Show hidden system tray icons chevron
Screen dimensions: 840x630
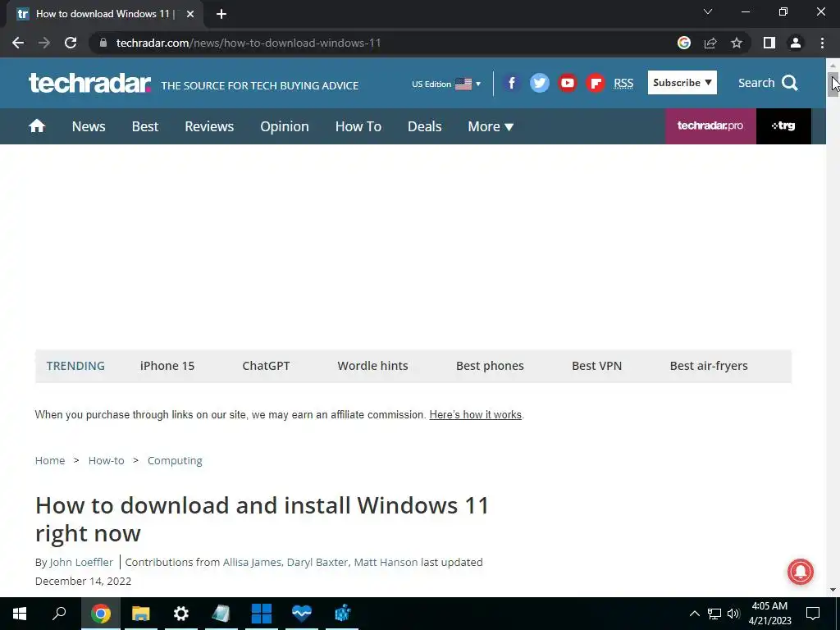694,614
